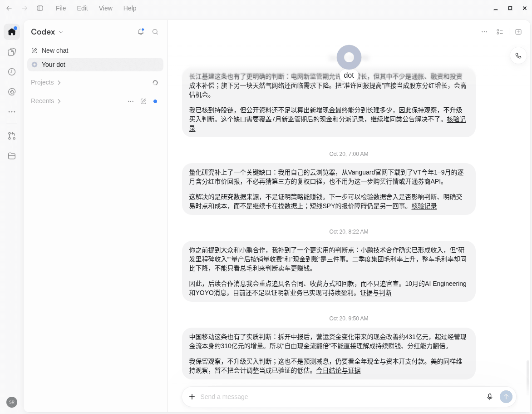The width and height of the screenshot is (532, 414).
Task: Click the plus attach button in composer
Action: [192, 397]
